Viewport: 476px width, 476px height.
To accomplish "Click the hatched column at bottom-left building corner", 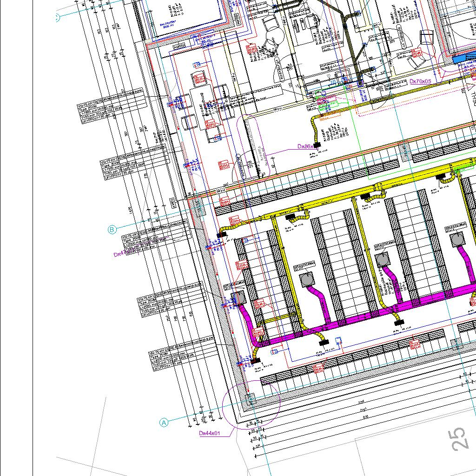I will [x=250, y=399].
